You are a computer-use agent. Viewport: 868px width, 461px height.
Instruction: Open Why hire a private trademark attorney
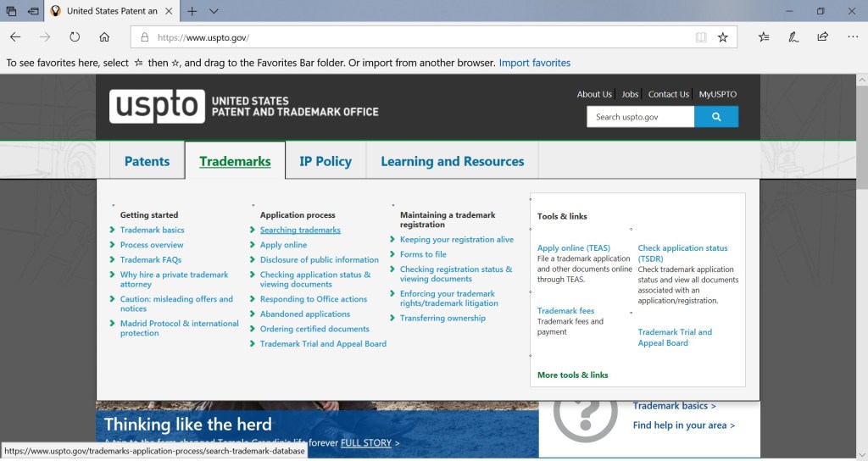click(174, 279)
